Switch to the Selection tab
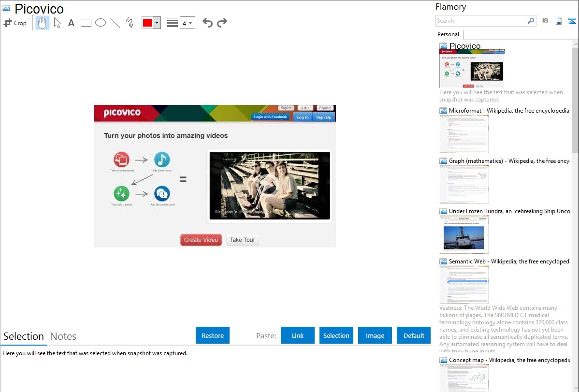This screenshot has height=392, width=579. click(24, 336)
